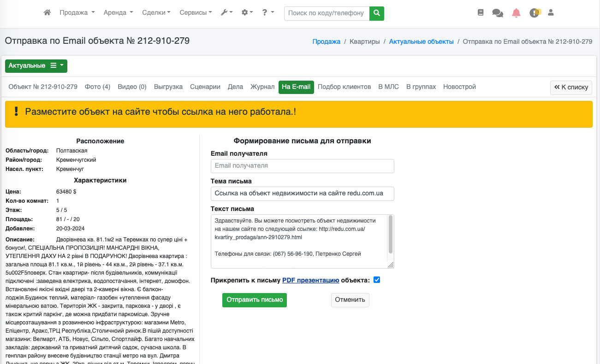This screenshot has height=364, width=600.
Task: Focus the Email получателя input field
Action: tap(302, 166)
